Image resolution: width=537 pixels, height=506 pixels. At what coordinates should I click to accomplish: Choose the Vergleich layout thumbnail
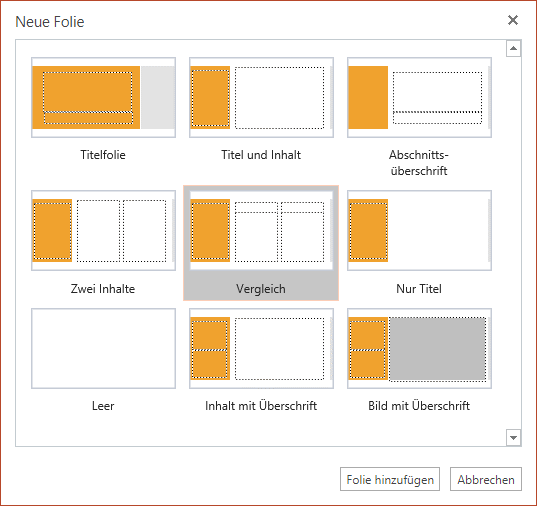tap(261, 231)
